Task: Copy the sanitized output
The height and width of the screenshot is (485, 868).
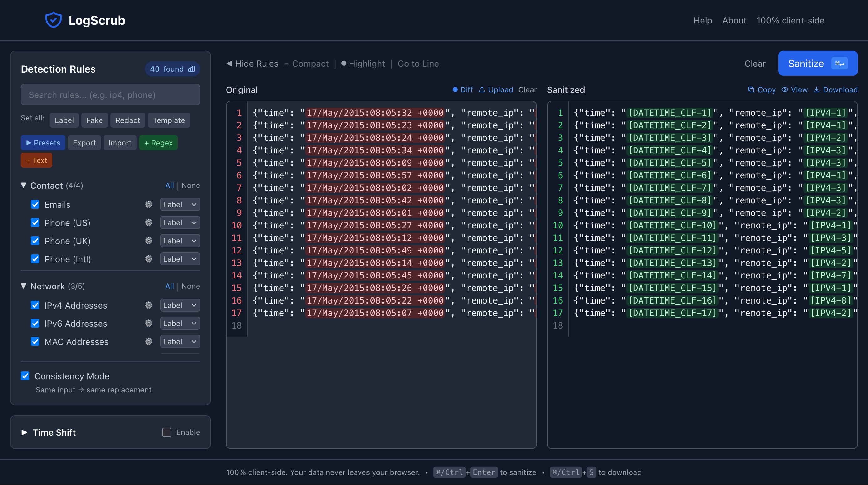Action: [x=762, y=90]
